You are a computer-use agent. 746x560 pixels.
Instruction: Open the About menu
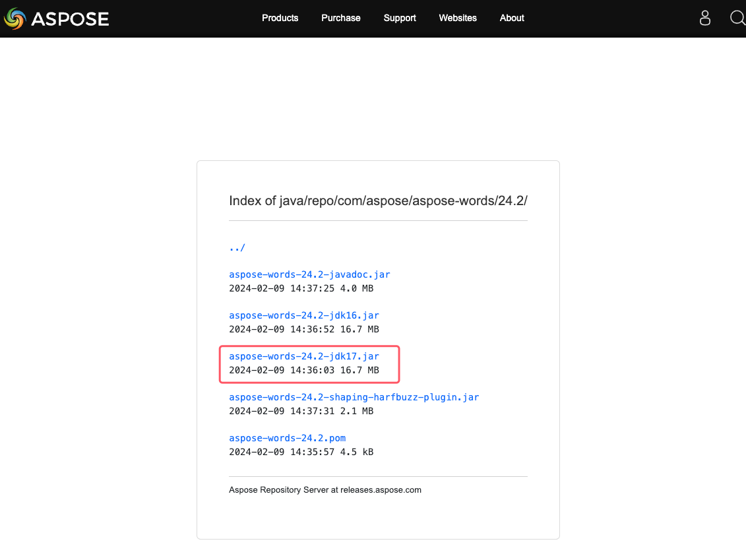coord(512,18)
